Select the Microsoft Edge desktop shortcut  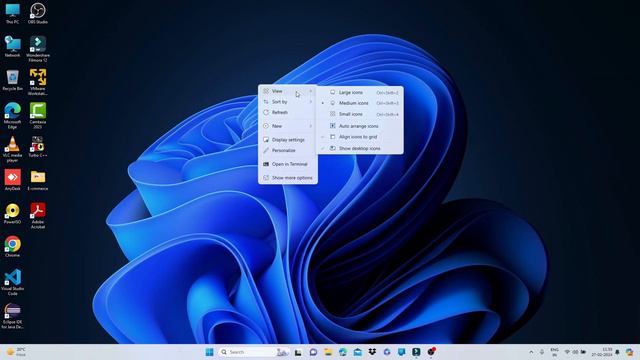click(12, 116)
